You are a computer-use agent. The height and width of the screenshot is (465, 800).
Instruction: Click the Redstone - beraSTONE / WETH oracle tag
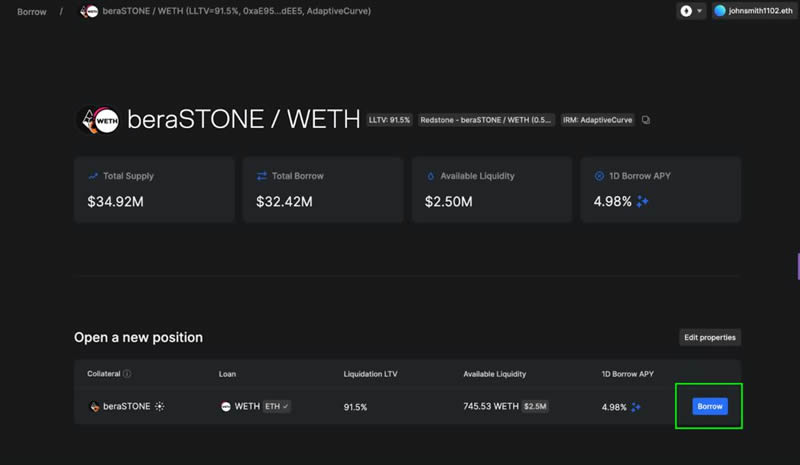tap(485, 120)
